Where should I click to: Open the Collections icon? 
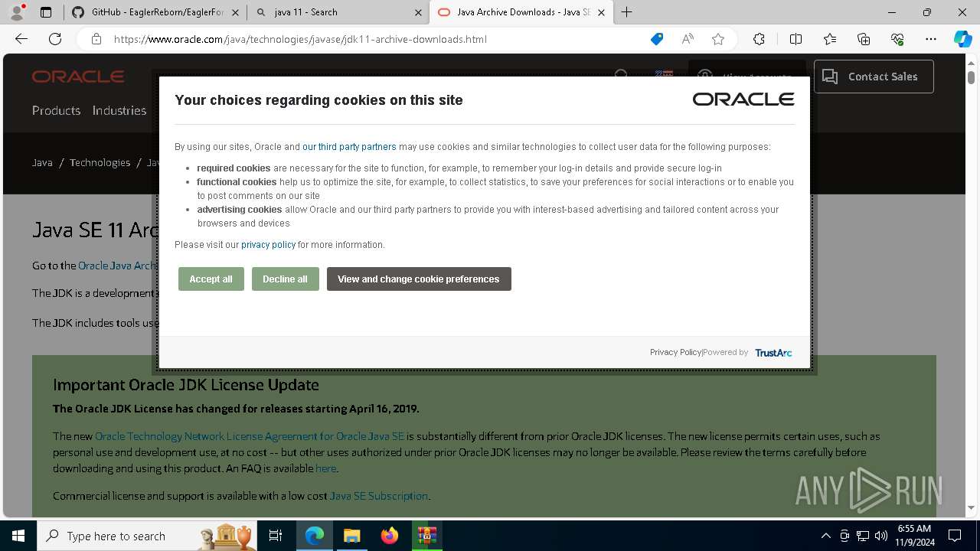pos(864,39)
